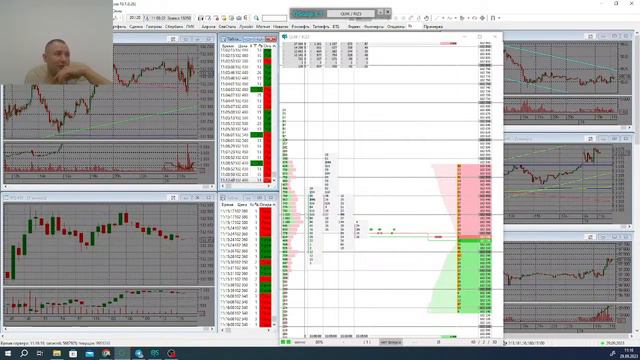Click the settings icon on middle-right chart title bar
Viewport: 640px width, 360px height.
[591, 139]
